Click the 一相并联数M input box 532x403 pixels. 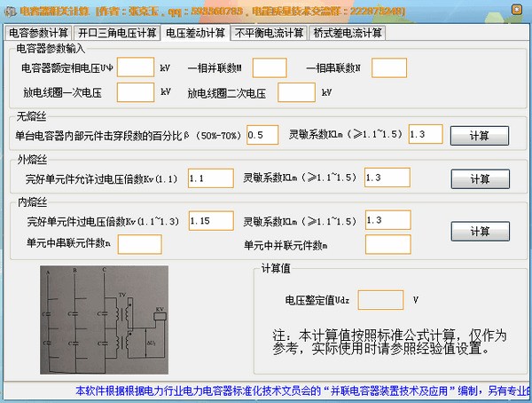[270, 67]
